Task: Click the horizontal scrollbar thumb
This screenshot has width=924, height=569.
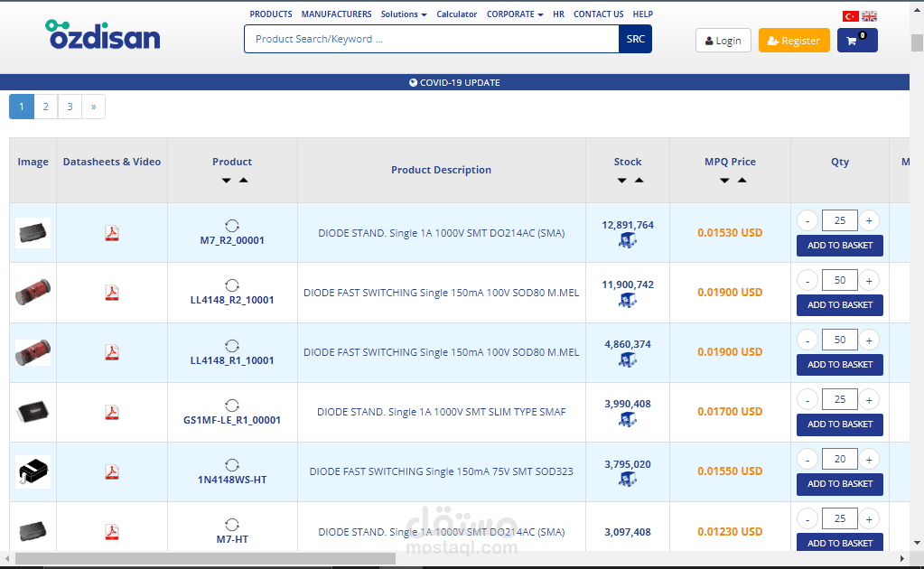Action: pyautogui.click(x=205, y=558)
